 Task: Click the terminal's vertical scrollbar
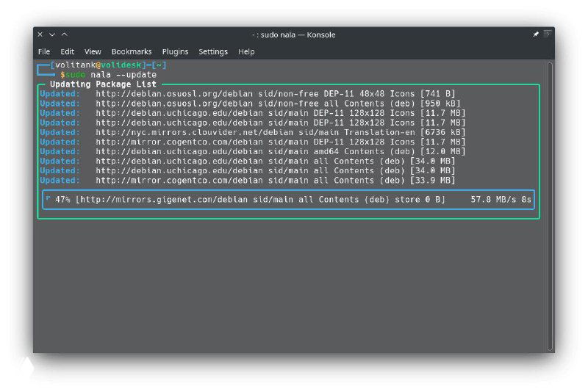coord(550,206)
